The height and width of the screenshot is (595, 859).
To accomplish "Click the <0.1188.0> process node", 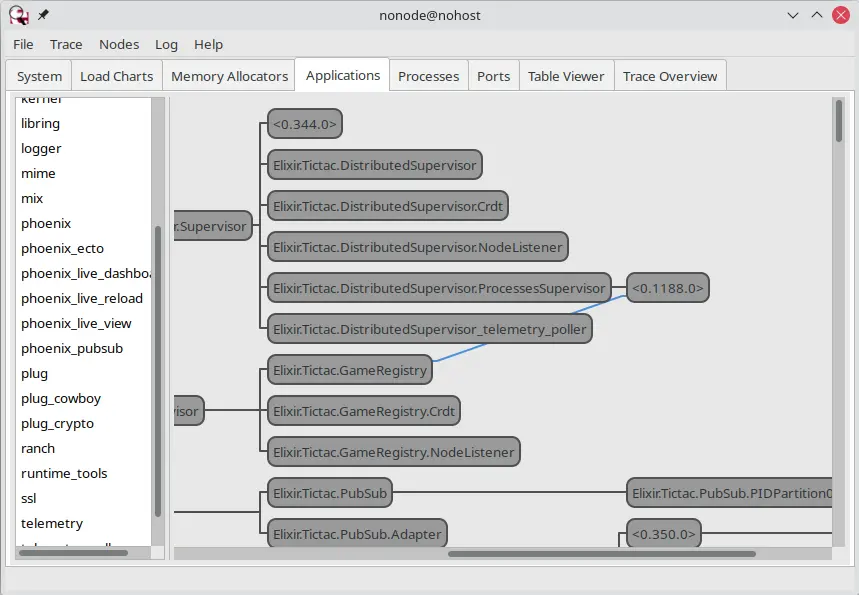I will [668, 288].
